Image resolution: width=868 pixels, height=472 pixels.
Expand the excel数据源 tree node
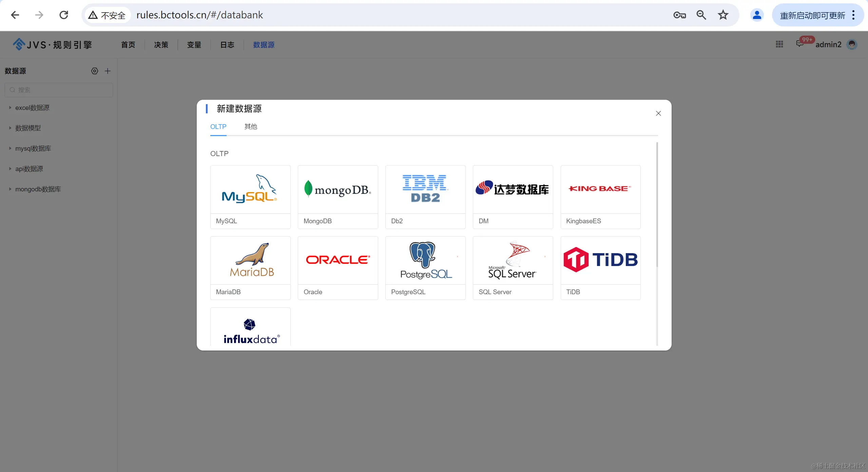[x=10, y=108]
